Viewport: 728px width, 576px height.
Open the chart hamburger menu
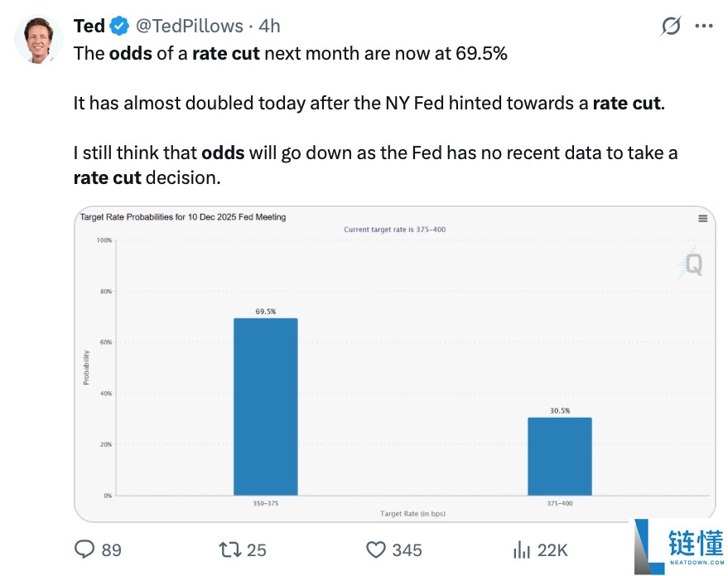[703, 219]
